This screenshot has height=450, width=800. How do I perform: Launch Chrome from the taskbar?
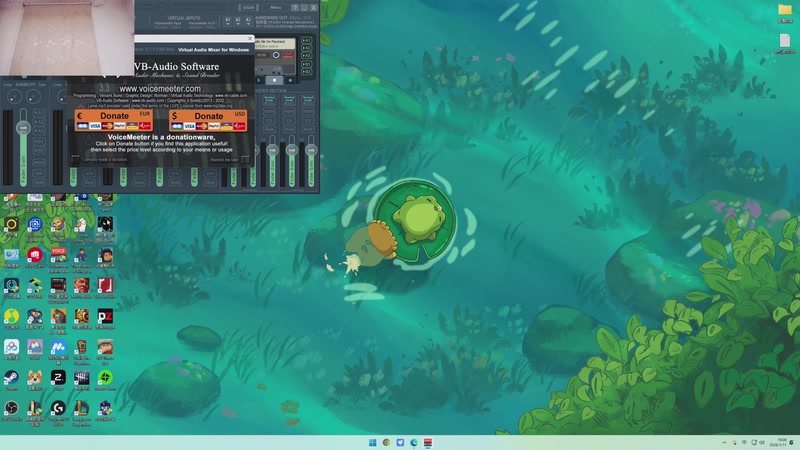(x=386, y=442)
